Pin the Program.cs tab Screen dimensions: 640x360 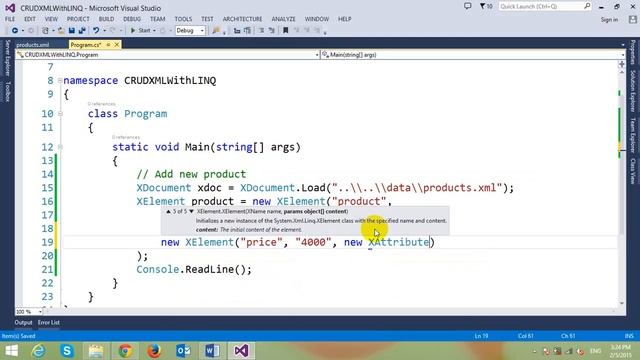point(108,44)
